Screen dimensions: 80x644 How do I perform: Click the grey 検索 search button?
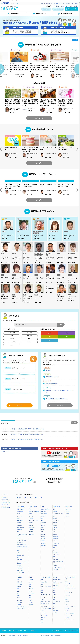pyautogui.click(x=61, y=324)
